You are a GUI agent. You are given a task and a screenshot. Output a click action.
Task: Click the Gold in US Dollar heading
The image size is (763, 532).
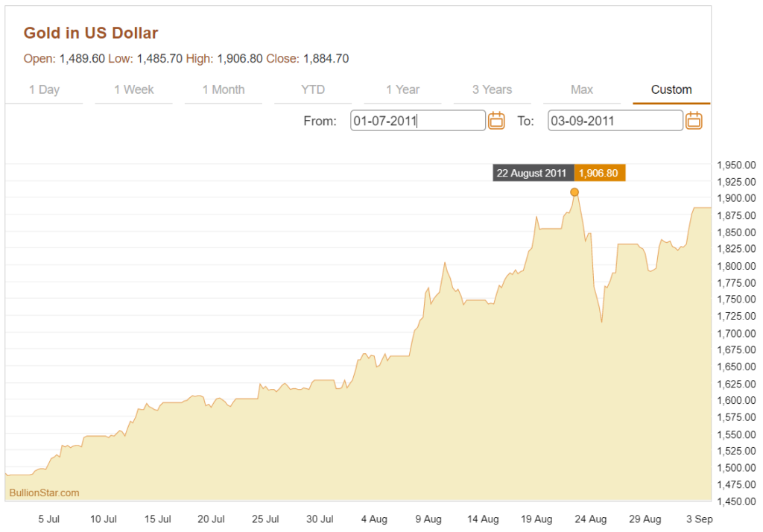(91, 33)
